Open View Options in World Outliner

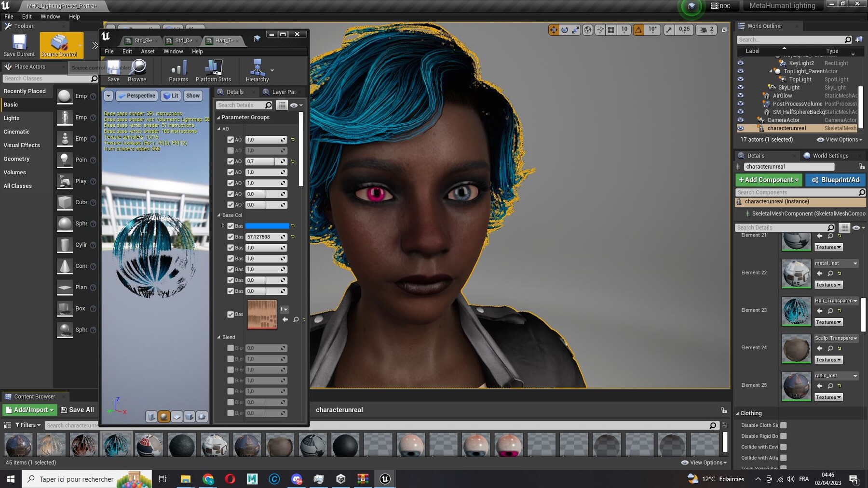click(x=840, y=140)
